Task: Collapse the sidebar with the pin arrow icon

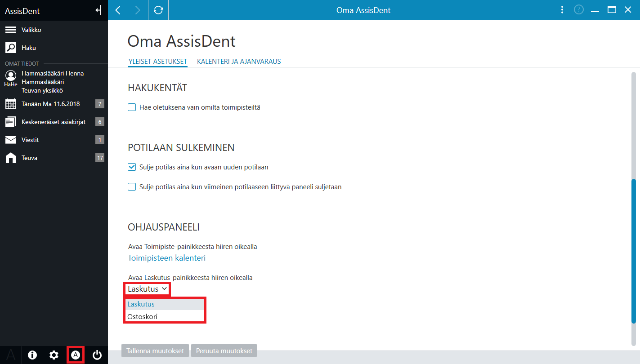Action: point(98,11)
